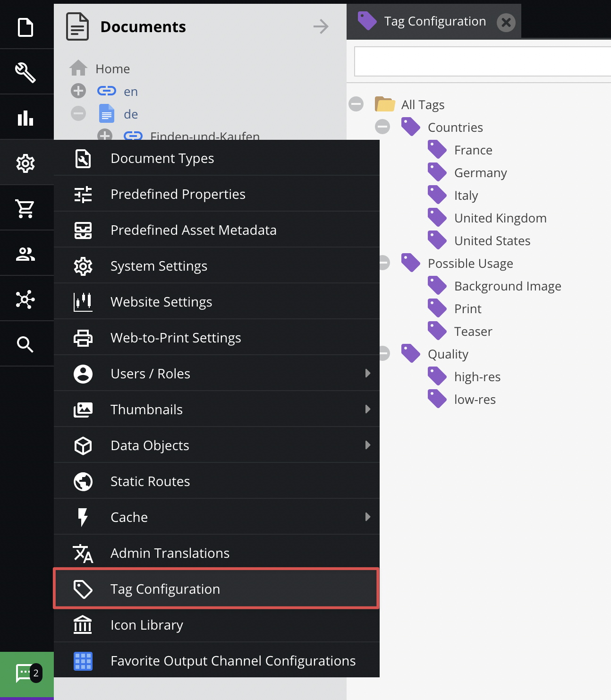
Task: Click the users sidebar icon
Action: (x=25, y=254)
